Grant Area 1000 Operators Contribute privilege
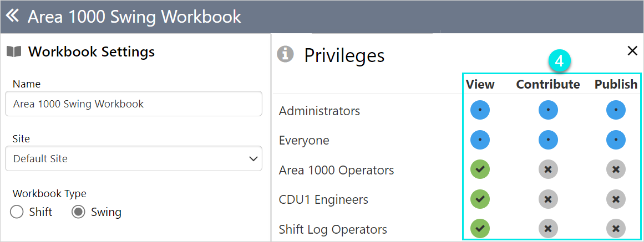Image resolution: width=644 pixels, height=242 pixels. (548, 169)
